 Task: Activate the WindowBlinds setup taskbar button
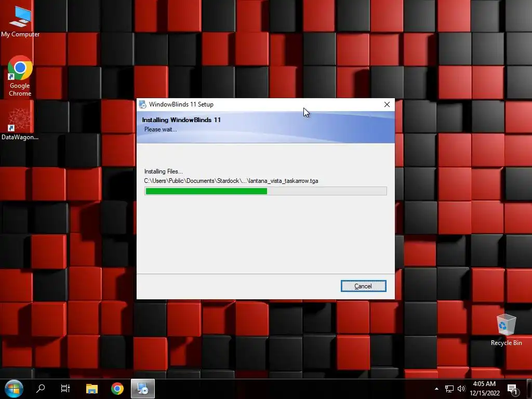point(143,389)
